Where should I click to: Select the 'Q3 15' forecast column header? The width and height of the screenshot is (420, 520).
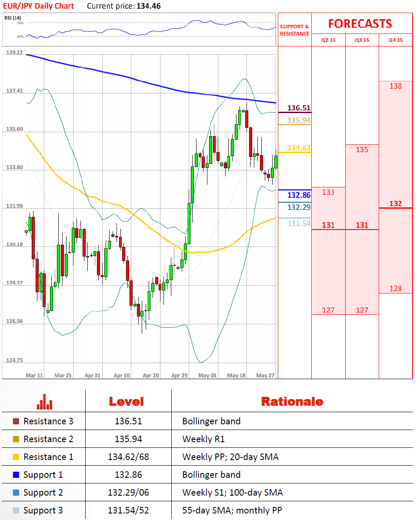coord(362,40)
